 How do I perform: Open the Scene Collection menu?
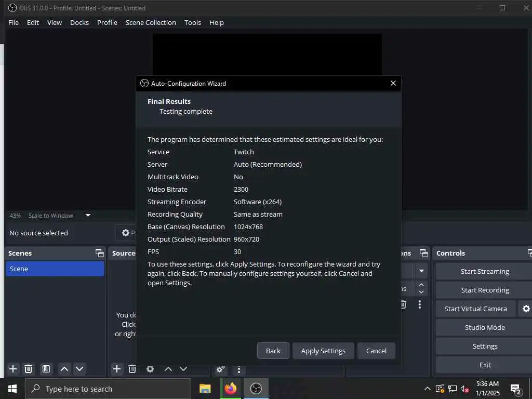(x=151, y=22)
